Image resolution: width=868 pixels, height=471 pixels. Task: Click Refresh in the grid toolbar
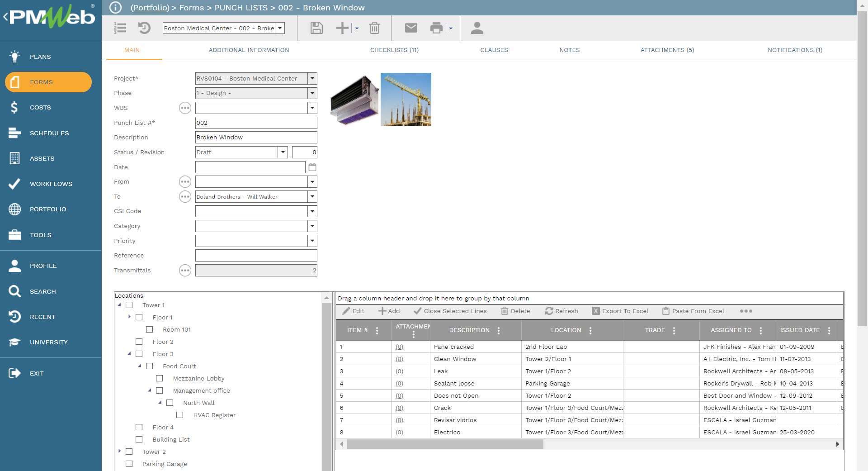(x=561, y=311)
